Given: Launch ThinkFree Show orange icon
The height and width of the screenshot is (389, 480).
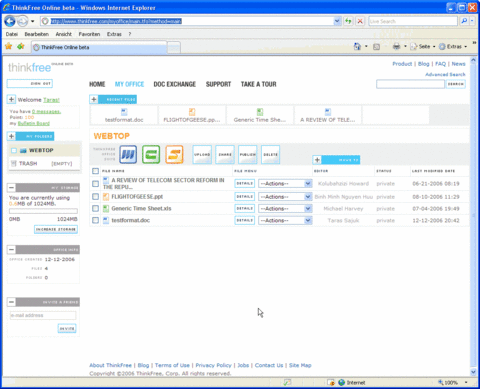Looking at the screenshot, I should pos(174,154).
